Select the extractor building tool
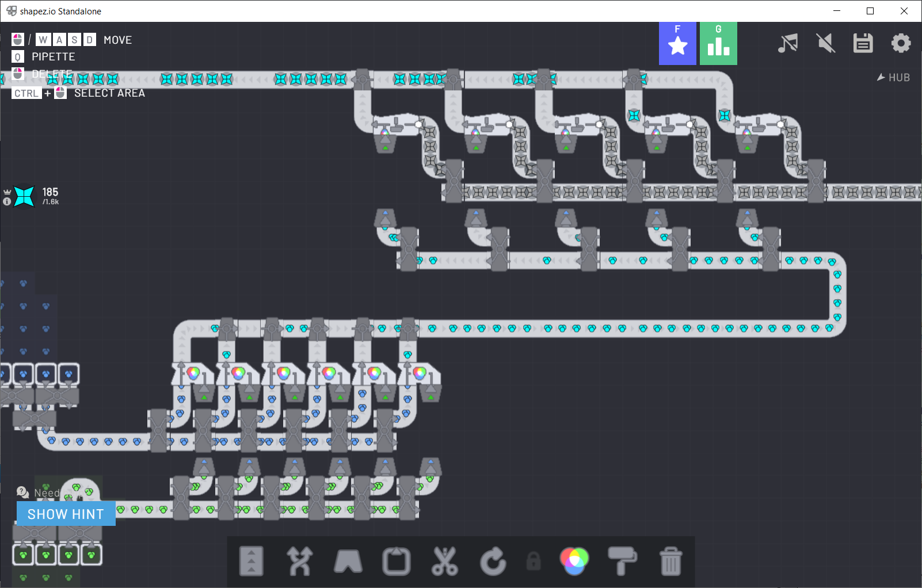922x588 pixels. tap(397, 561)
